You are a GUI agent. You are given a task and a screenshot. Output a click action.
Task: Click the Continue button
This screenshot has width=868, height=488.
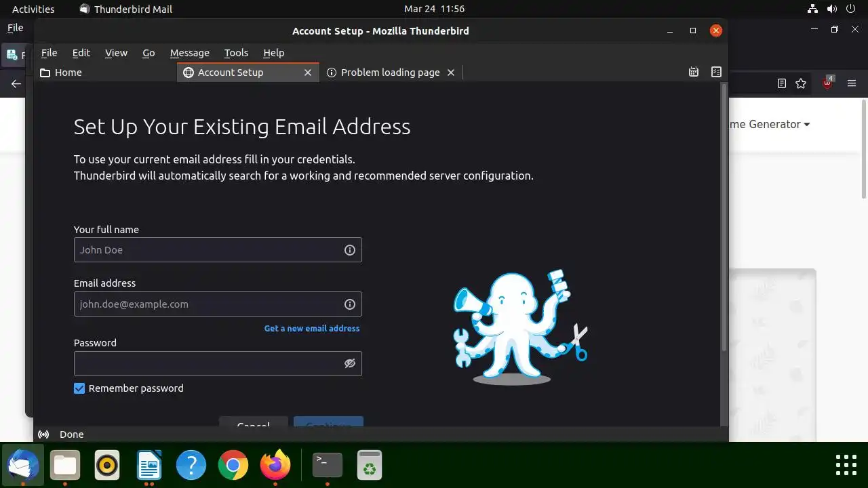[x=328, y=422]
